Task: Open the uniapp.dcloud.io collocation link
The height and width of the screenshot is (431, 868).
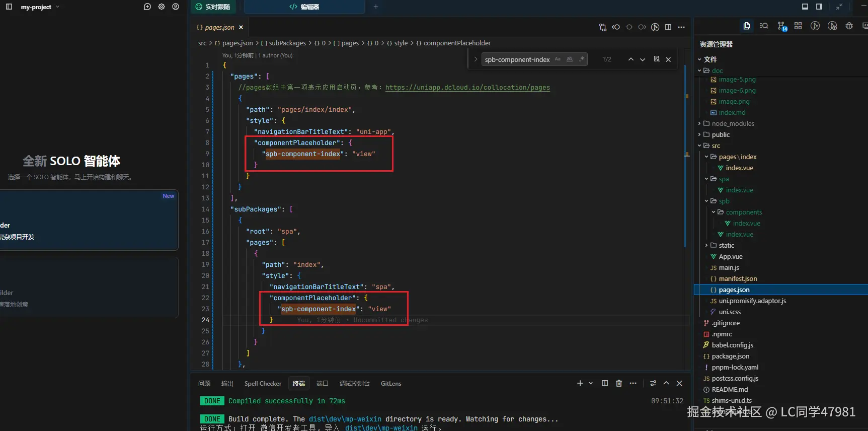Action: click(467, 88)
